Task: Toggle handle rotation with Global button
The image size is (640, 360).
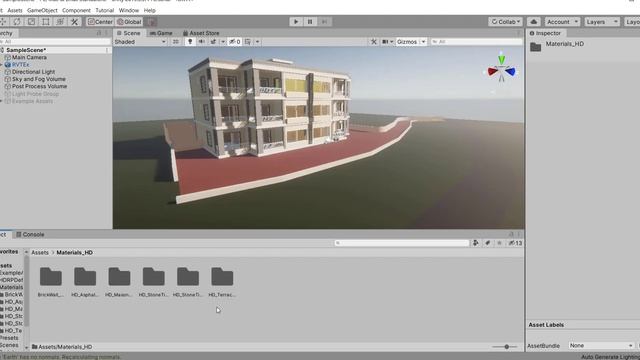Action: [x=129, y=22]
